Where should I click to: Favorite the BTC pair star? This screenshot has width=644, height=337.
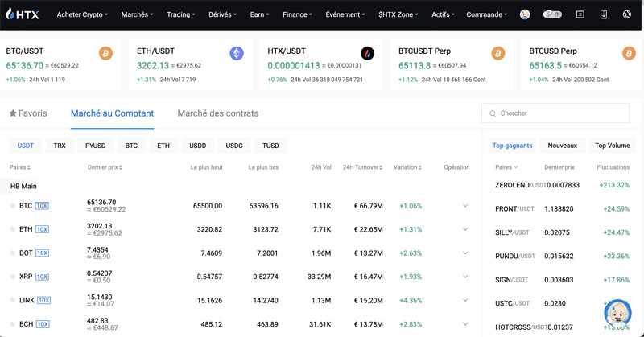point(12,206)
